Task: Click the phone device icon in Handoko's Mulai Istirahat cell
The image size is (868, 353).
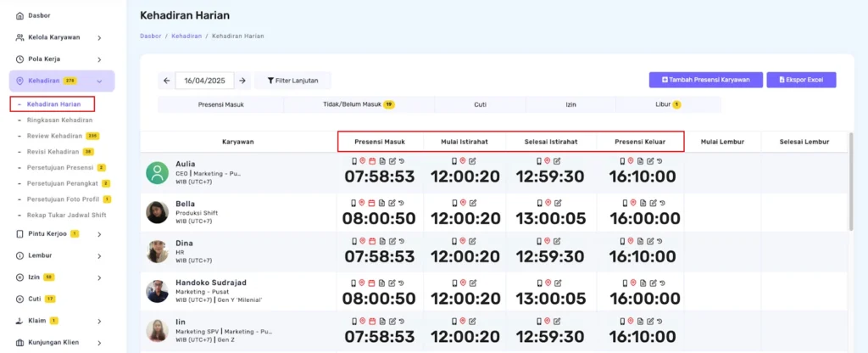Action: pyautogui.click(x=454, y=285)
